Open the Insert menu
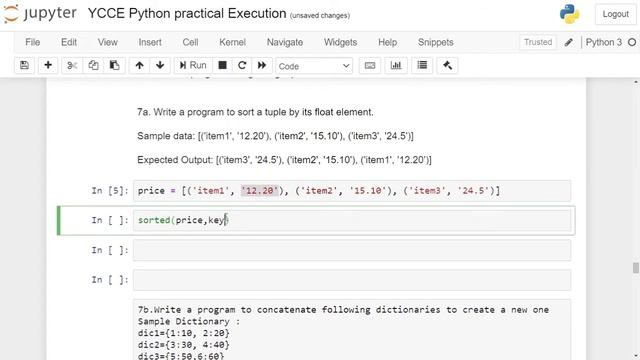The width and height of the screenshot is (640, 360). point(150,42)
